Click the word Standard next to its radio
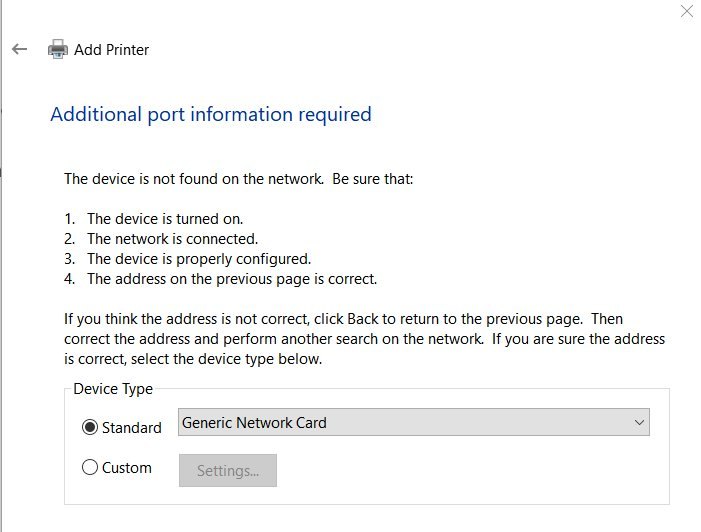The width and height of the screenshot is (701, 532). coord(131,427)
